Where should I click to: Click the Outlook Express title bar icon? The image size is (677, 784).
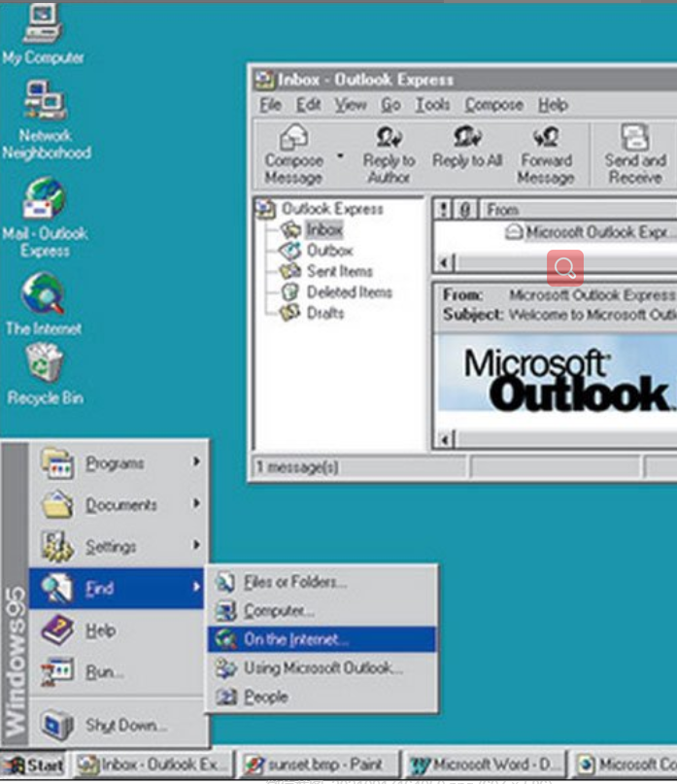click(264, 80)
